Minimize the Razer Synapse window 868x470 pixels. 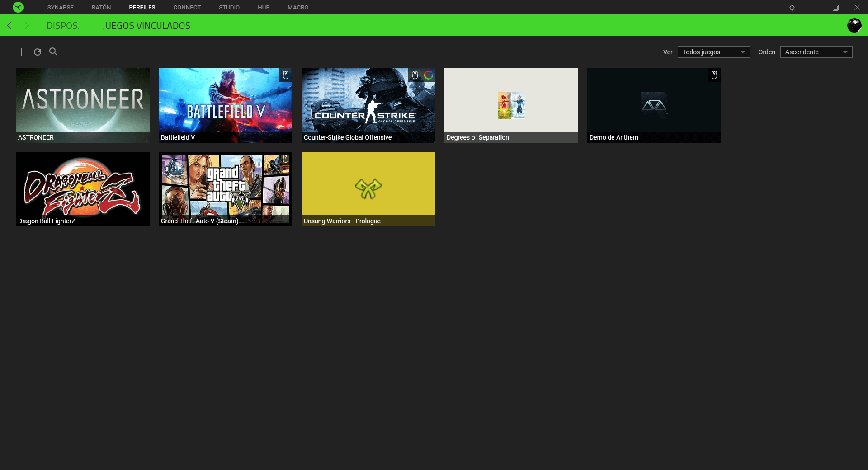pyautogui.click(x=814, y=8)
